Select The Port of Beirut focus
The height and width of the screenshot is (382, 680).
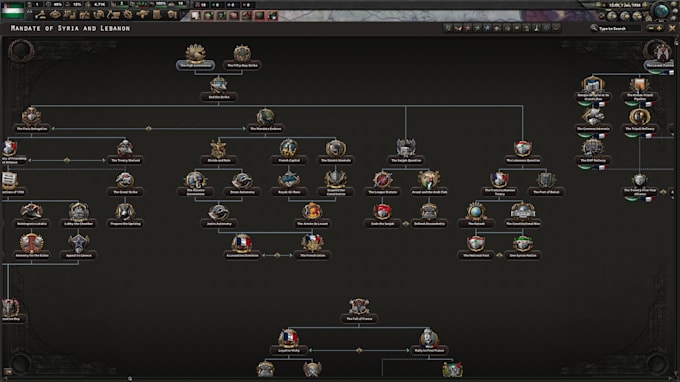(x=546, y=183)
